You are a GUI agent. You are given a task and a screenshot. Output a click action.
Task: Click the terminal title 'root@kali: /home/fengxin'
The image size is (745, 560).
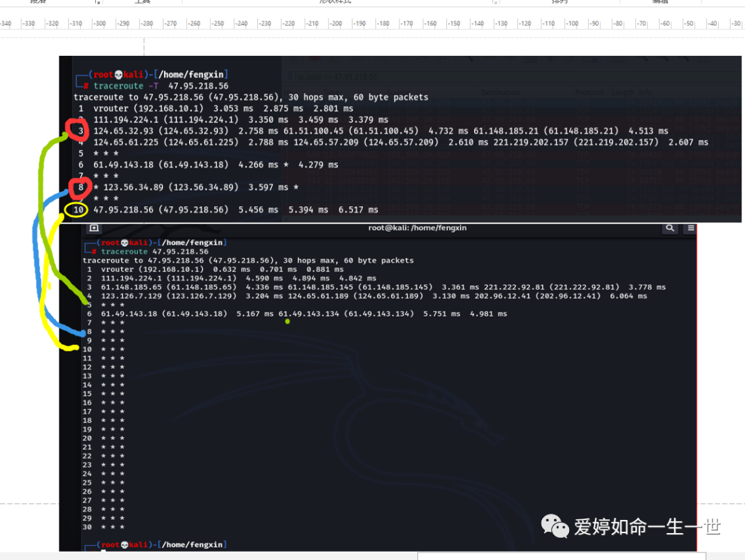[x=417, y=228]
